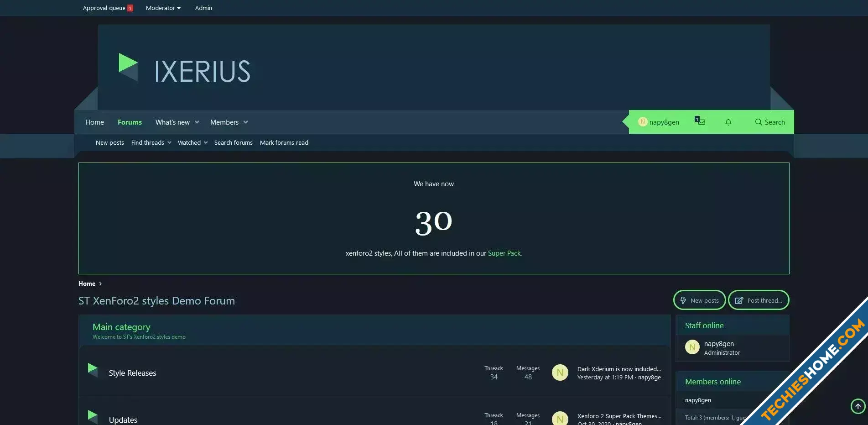Expand the Members dropdown arrow
Viewport: 868px width, 425px height.
click(x=246, y=122)
